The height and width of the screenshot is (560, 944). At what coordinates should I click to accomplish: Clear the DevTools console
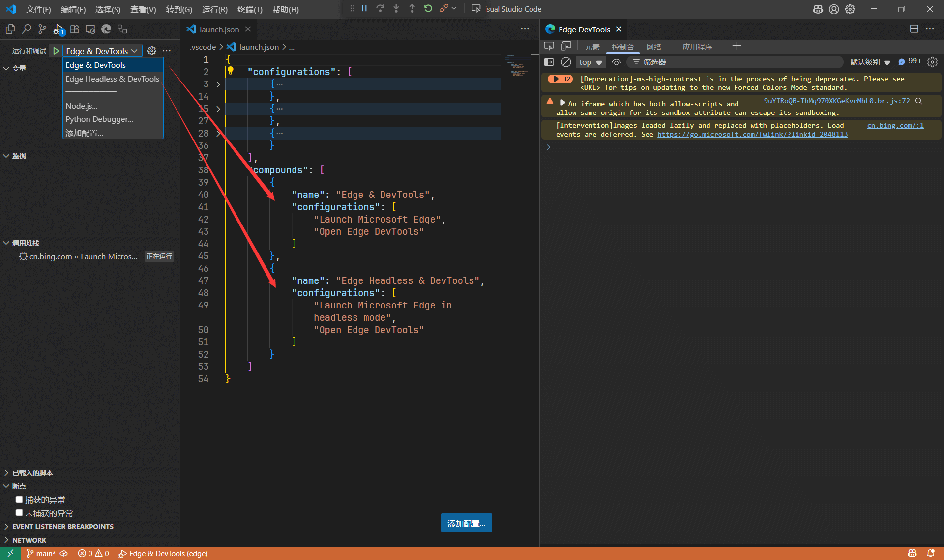click(x=566, y=62)
